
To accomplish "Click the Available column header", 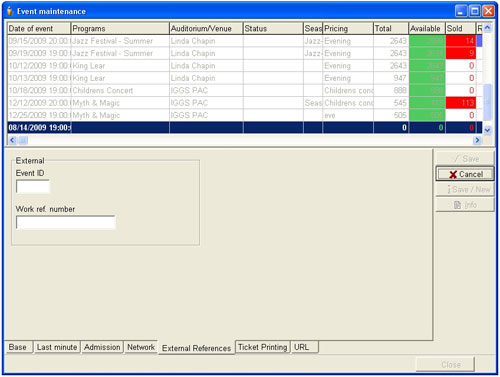I will coord(427,29).
